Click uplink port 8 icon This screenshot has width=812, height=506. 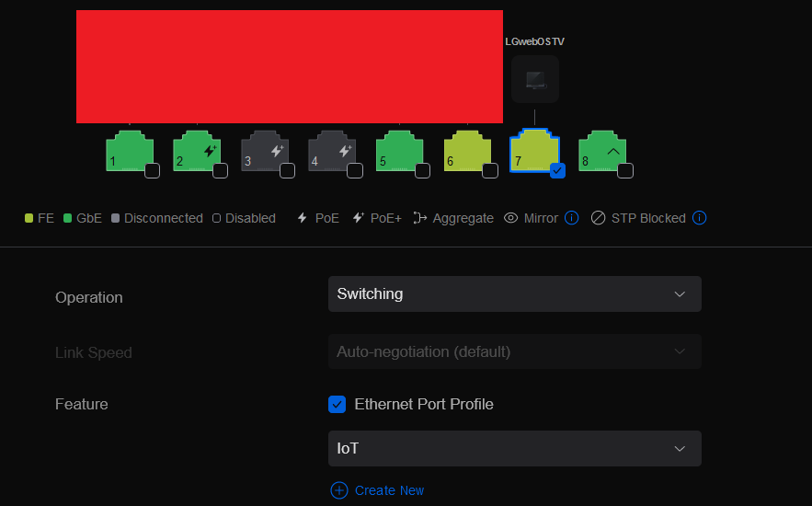tap(601, 150)
